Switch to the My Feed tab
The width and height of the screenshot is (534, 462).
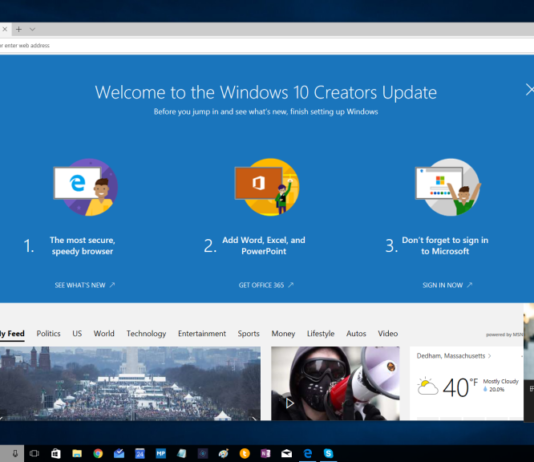click(x=12, y=334)
